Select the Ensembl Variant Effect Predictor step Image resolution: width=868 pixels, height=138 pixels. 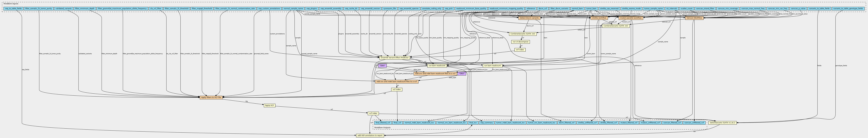pos(394,58)
